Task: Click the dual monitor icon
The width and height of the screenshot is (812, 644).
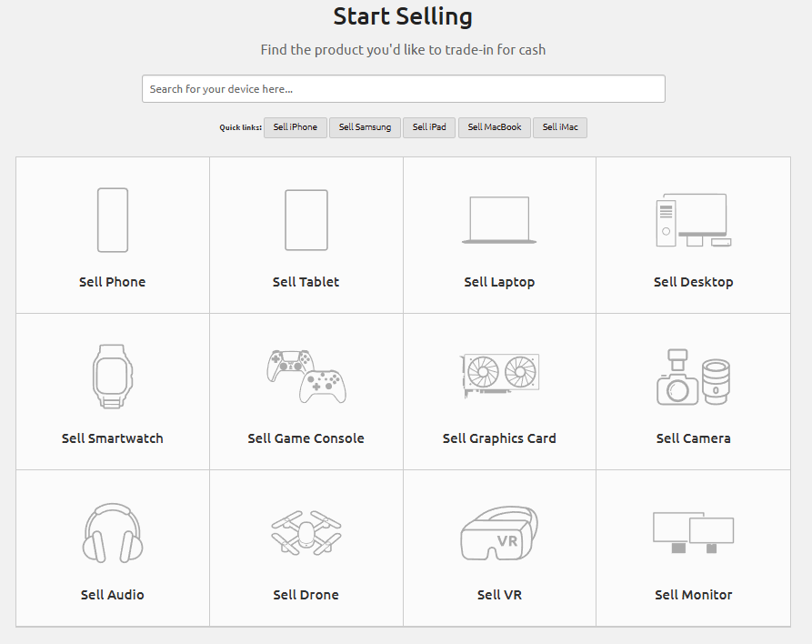Action: pos(693,531)
